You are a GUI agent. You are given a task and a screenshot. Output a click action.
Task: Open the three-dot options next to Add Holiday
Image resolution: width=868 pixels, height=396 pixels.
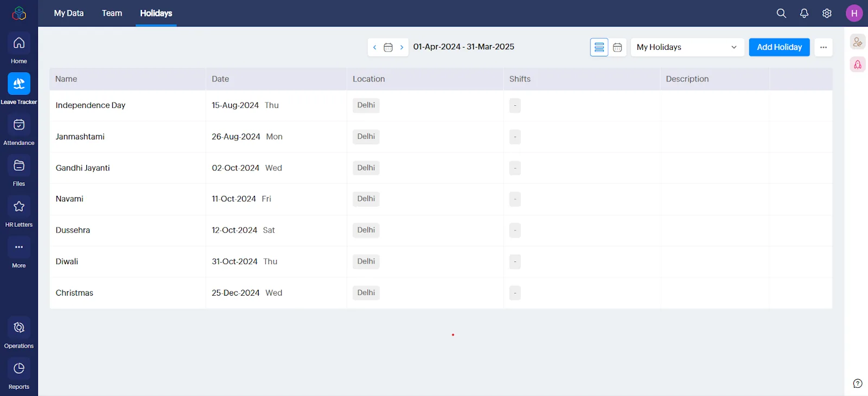point(824,47)
